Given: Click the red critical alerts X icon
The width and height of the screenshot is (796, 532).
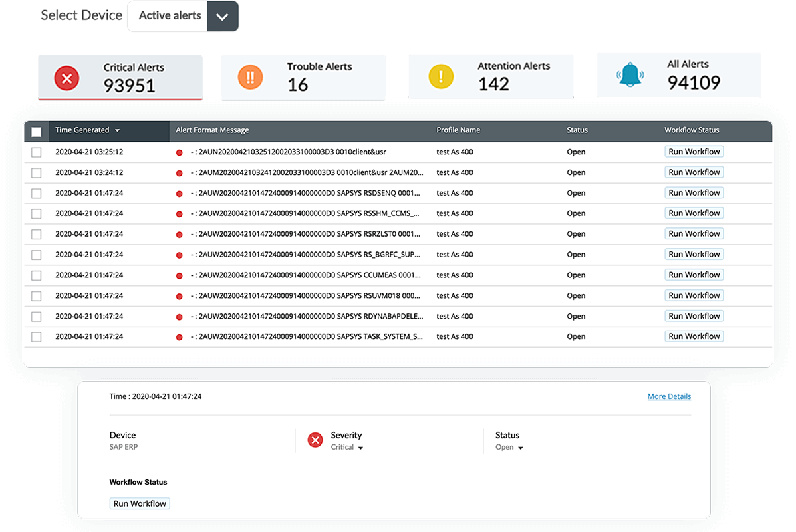Looking at the screenshot, I should point(66,78).
